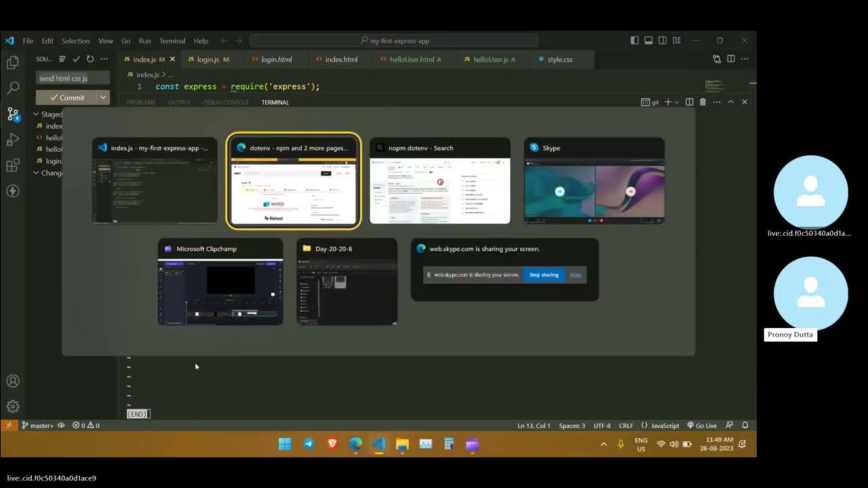
Task: Open the Run and Debug view icon
Action: tap(13, 140)
